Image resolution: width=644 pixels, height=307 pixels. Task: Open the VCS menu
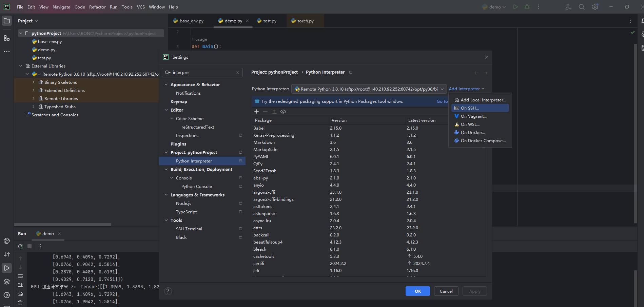point(141,7)
